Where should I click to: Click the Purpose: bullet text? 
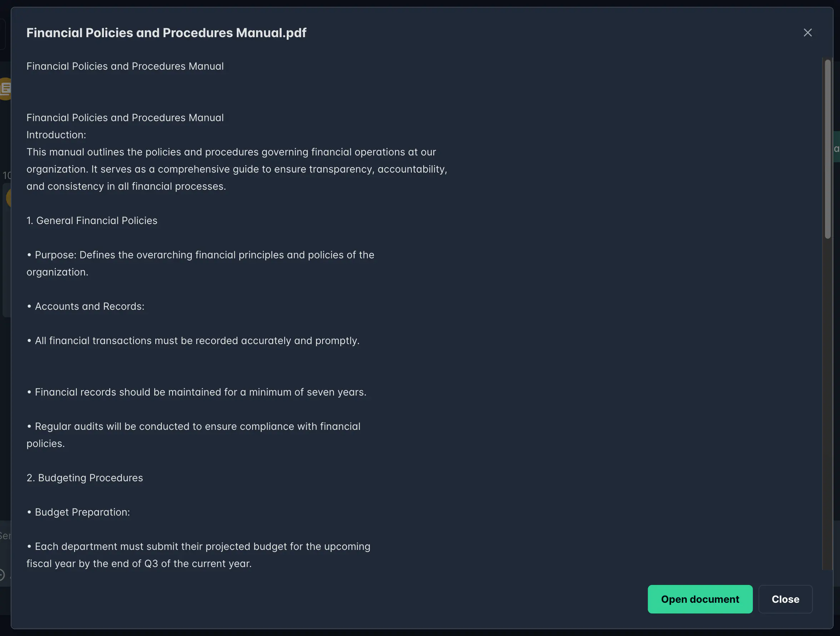pyautogui.click(x=200, y=263)
